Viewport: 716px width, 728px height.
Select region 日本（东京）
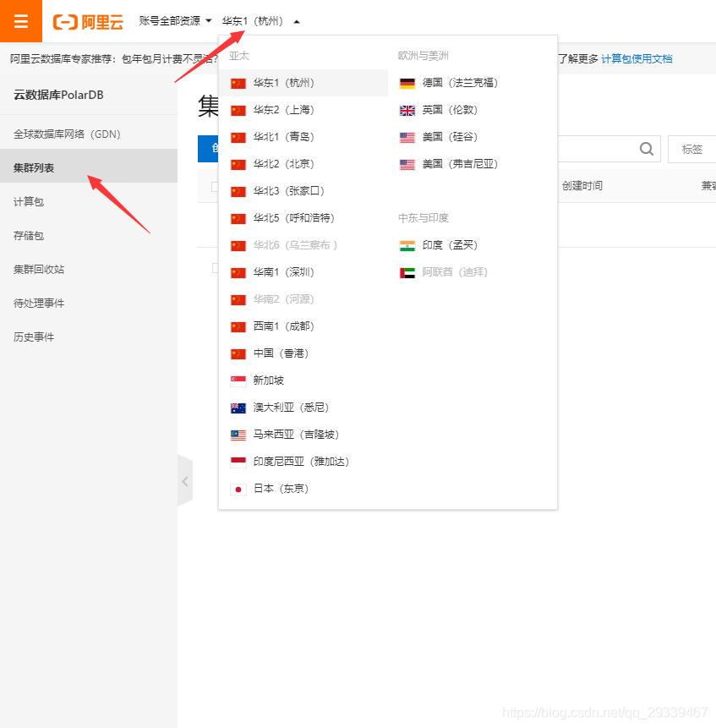click(x=303, y=489)
